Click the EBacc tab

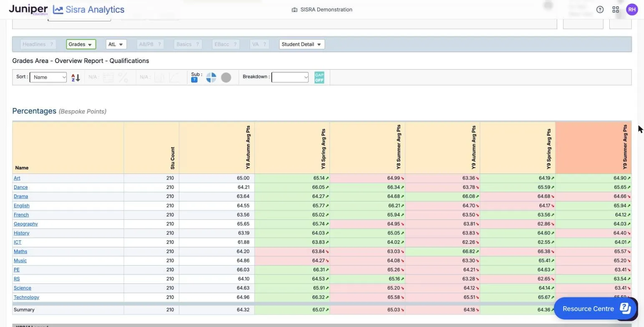click(x=225, y=44)
